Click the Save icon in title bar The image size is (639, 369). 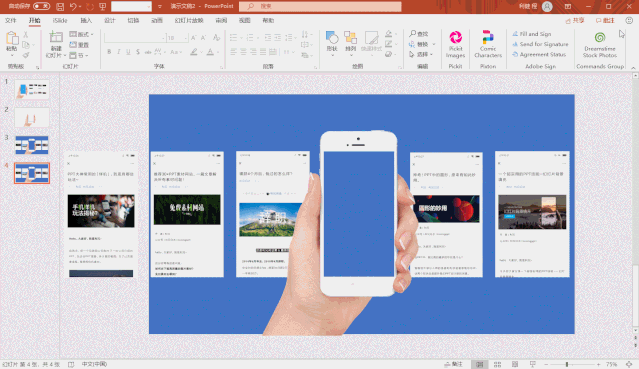tap(60, 7)
